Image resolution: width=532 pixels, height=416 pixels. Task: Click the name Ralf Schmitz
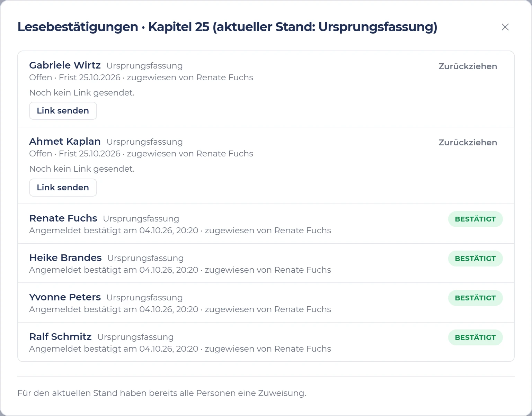click(x=60, y=336)
